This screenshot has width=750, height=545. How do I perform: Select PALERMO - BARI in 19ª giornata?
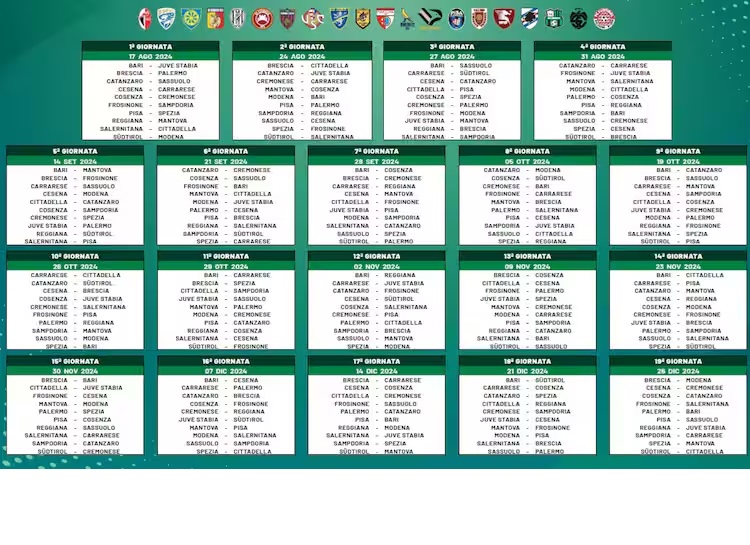(671, 412)
